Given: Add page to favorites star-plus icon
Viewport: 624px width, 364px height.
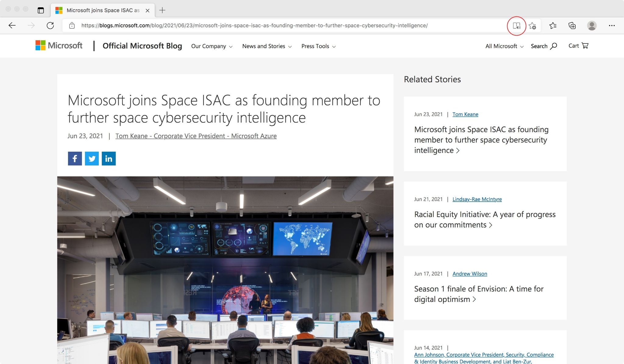Looking at the screenshot, I should [532, 26].
